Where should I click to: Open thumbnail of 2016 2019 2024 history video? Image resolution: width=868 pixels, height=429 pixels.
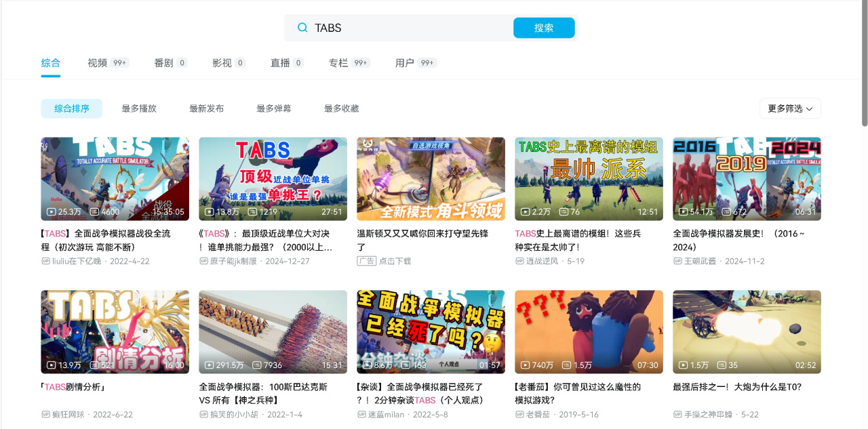pyautogui.click(x=747, y=179)
